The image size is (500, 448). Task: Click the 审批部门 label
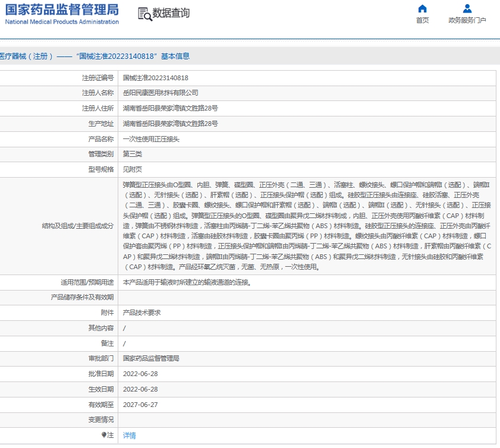[x=101, y=358]
